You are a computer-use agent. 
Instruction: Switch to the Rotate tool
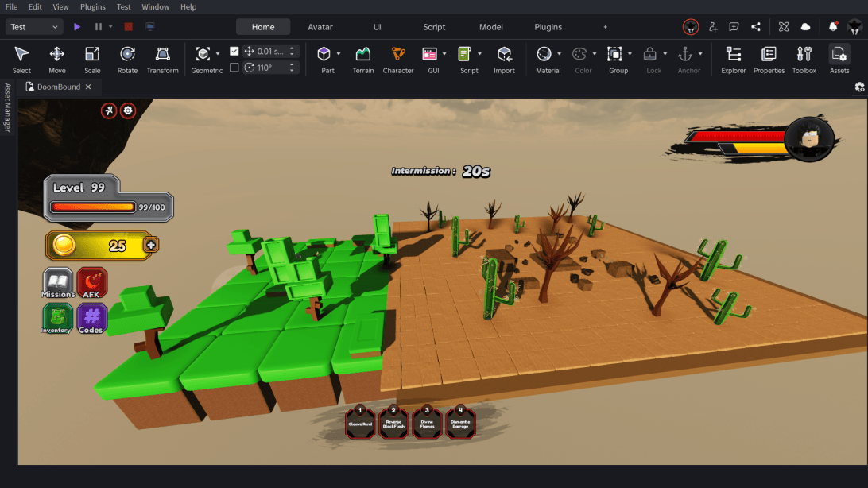pyautogui.click(x=127, y=59)
